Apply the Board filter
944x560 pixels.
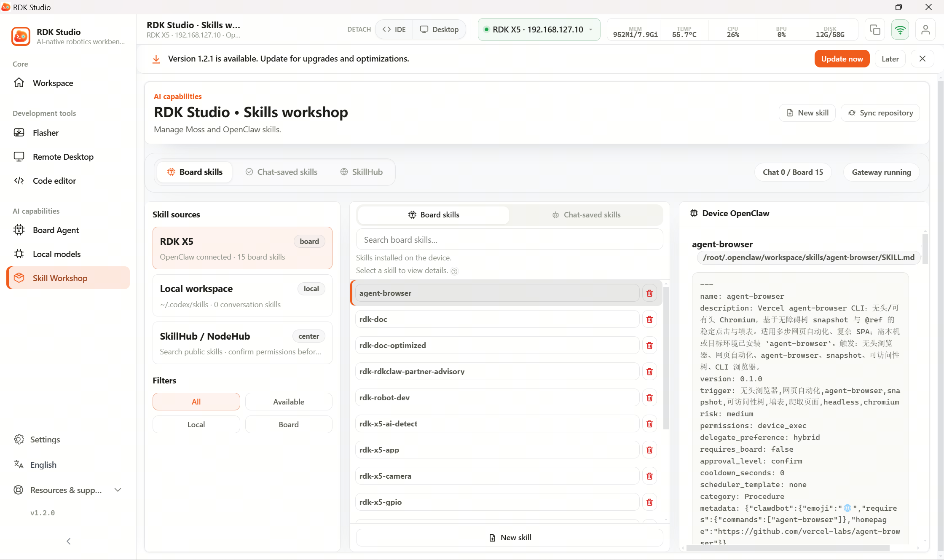pyautogui.click(x=289, y=424)
